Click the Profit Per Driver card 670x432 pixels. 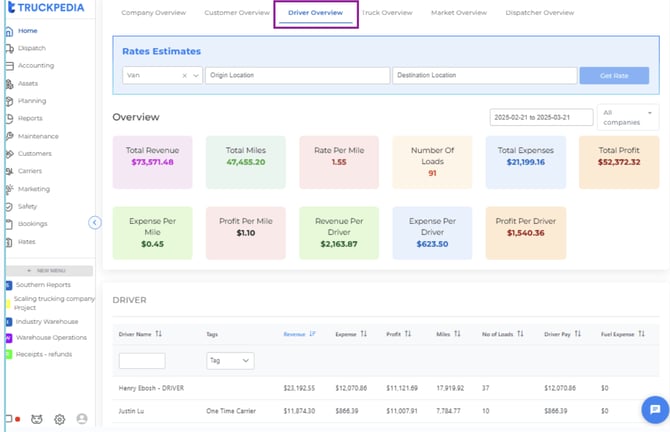pyautogui.click(x=526, y=233)
